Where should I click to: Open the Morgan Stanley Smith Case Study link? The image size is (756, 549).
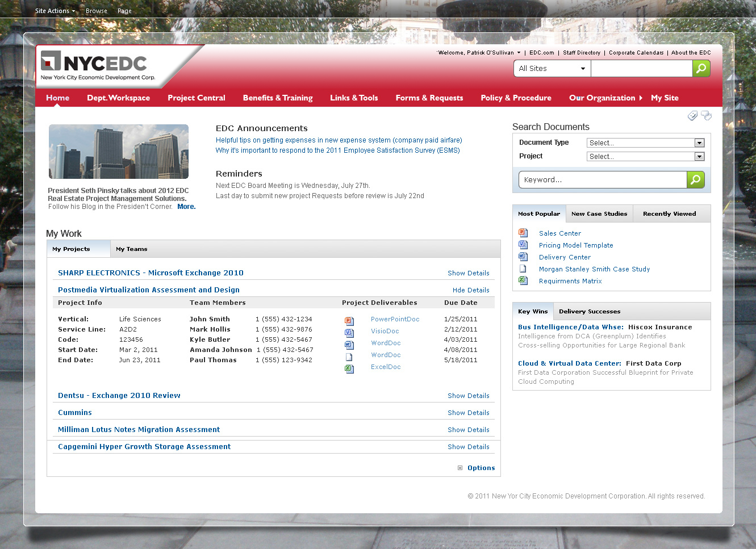(x=594, y=269)
